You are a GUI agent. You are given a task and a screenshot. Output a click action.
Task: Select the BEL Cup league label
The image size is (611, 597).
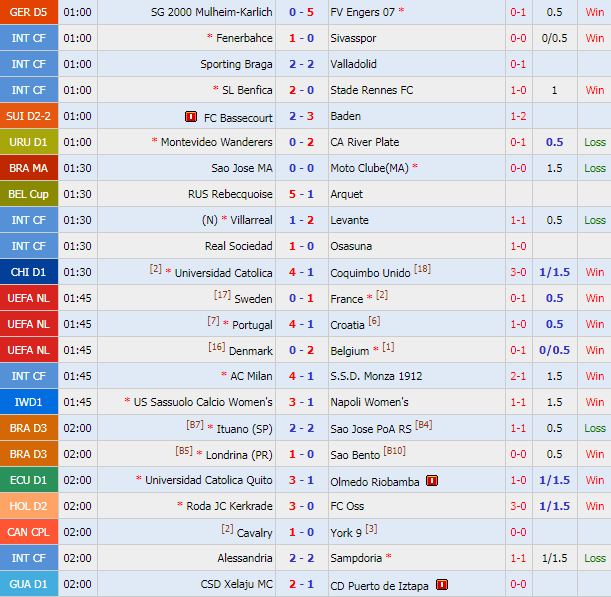pyautogui.click(x=28, y=194)
